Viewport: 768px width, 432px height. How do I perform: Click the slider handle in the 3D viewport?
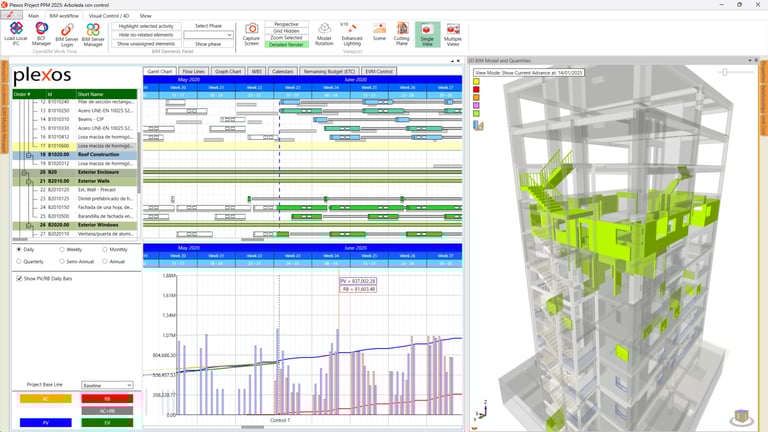[x=724, y=72]
